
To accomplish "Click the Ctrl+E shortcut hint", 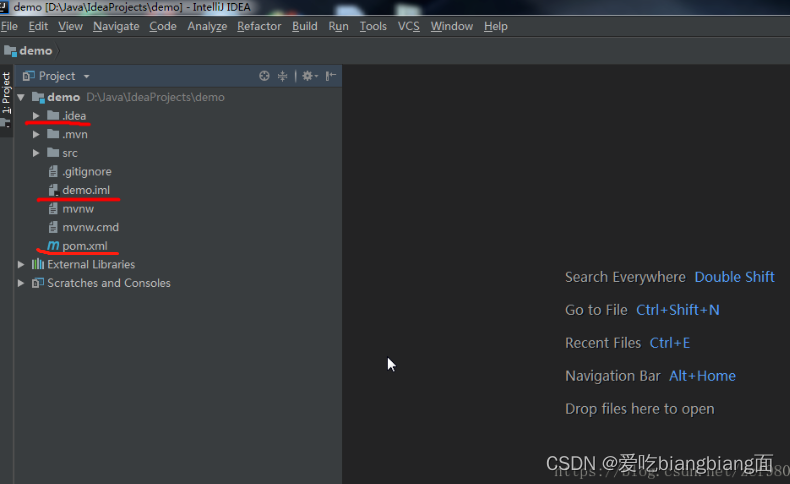I will coord(670,343).
